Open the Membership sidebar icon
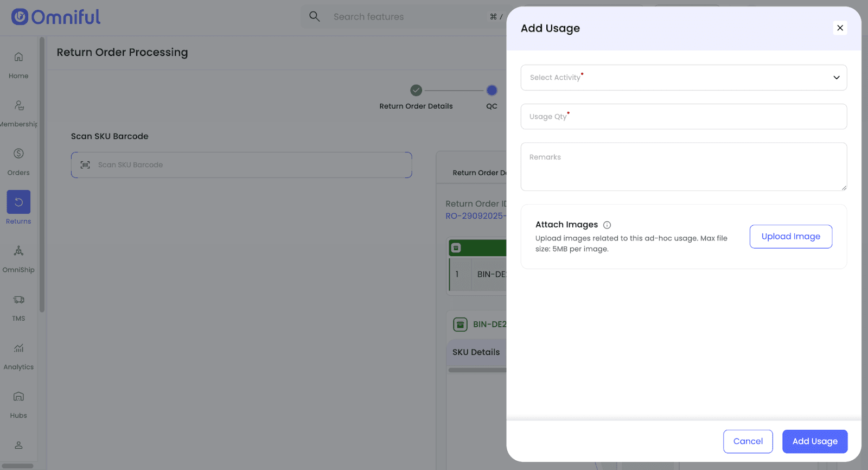868x470 pixels. click(x=18, y=105)
